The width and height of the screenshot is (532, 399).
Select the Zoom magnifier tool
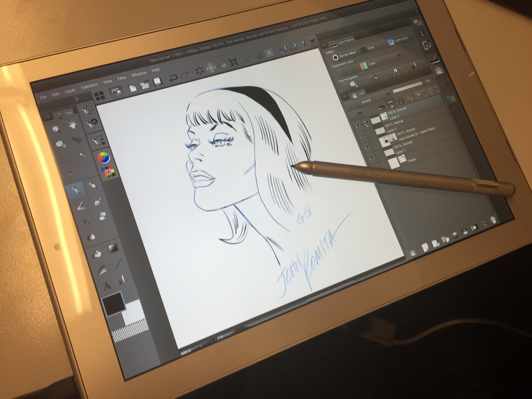click(57, 129)
